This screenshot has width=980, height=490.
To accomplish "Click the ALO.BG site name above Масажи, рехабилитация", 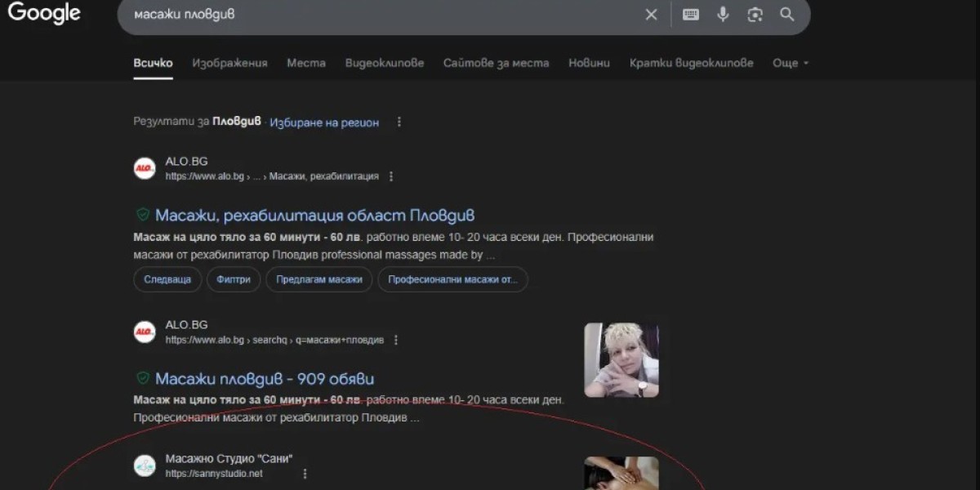I will tap(187, 162).
